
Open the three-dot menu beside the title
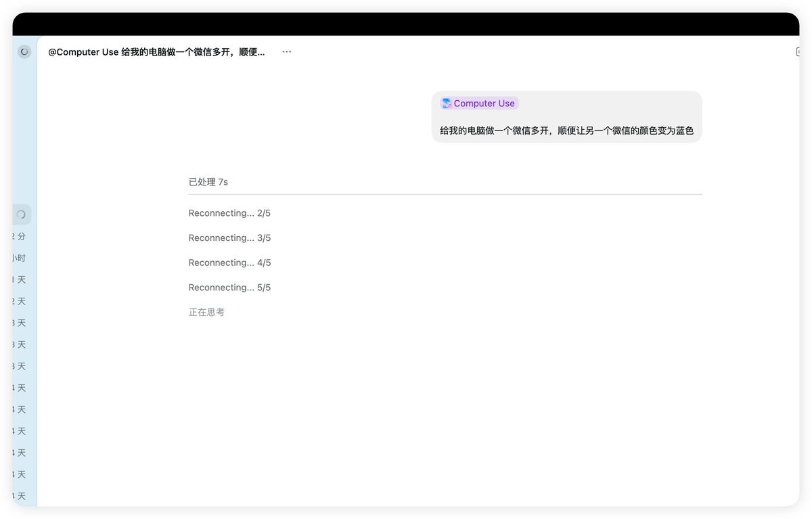click(287, 52)
